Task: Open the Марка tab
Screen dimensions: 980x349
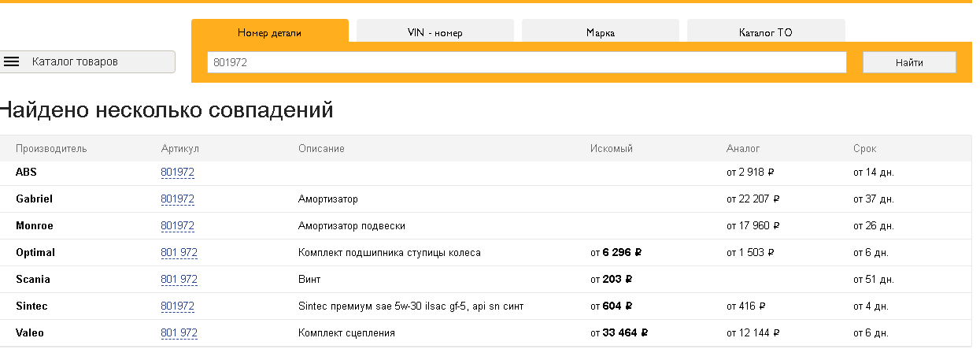Action: (600, 32)
